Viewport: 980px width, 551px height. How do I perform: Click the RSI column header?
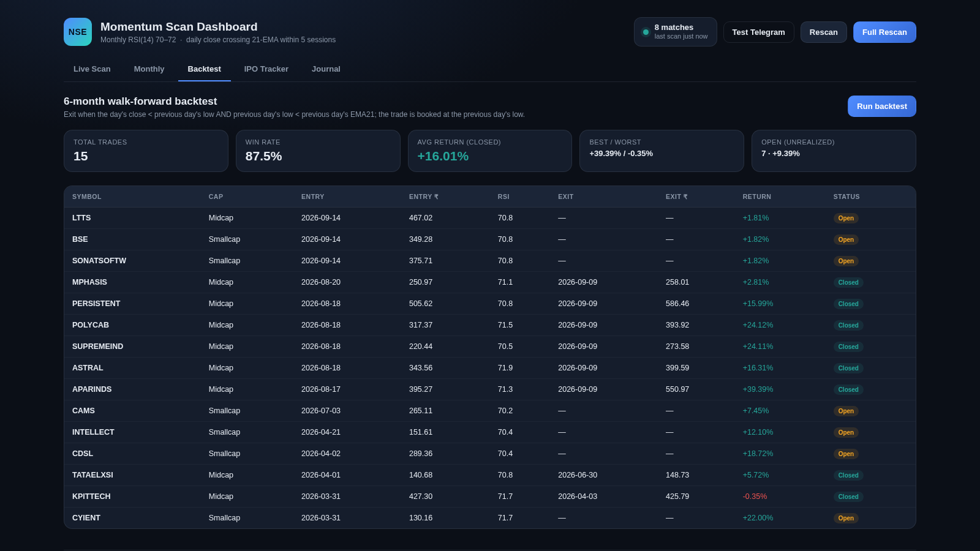point(503,197)
